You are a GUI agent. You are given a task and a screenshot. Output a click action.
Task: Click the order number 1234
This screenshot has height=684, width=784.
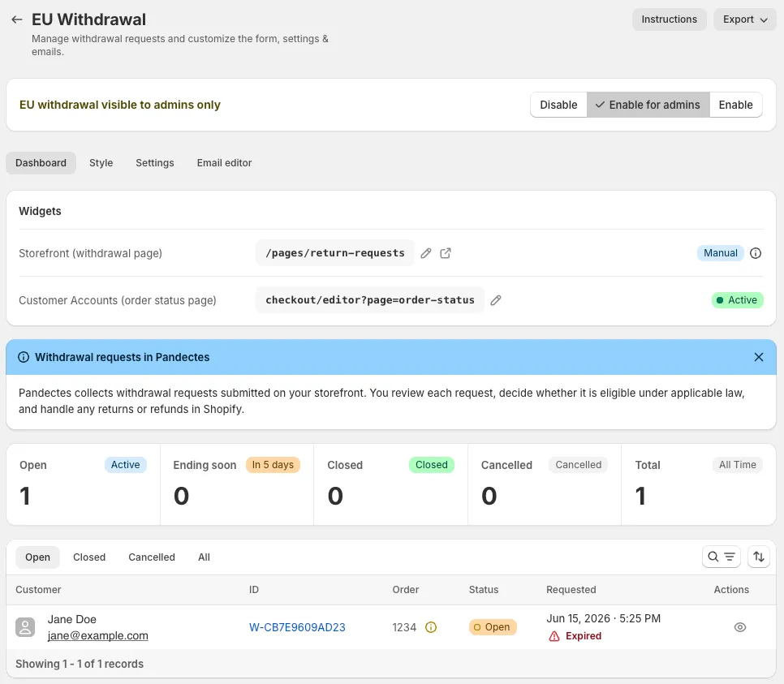pyautogui.click(x=404, y=627)
